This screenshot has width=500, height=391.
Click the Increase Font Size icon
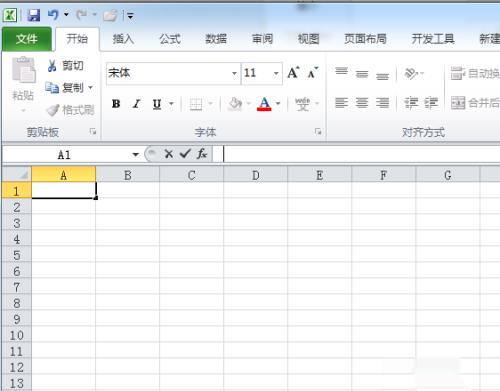pyautogui.click(x=293, y=72)
